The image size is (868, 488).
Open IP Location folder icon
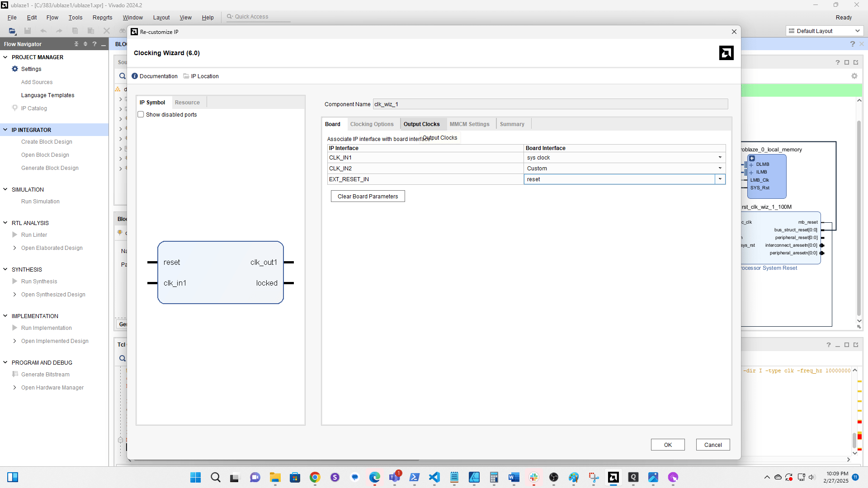(186, 76)
